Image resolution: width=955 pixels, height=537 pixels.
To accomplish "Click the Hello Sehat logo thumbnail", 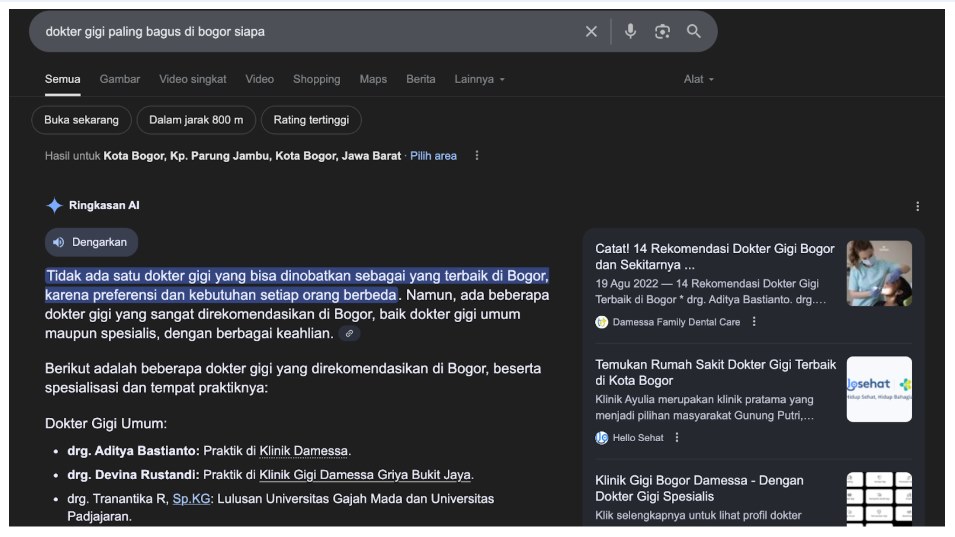I will pyautogui.click(x=879, y=389).
